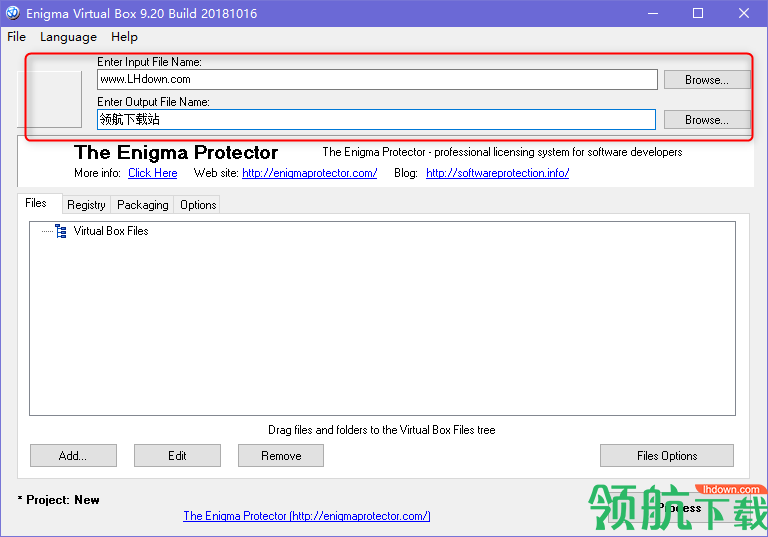Click the Enter Output File Name field
The image size is (768, 537).
(376, 120)
